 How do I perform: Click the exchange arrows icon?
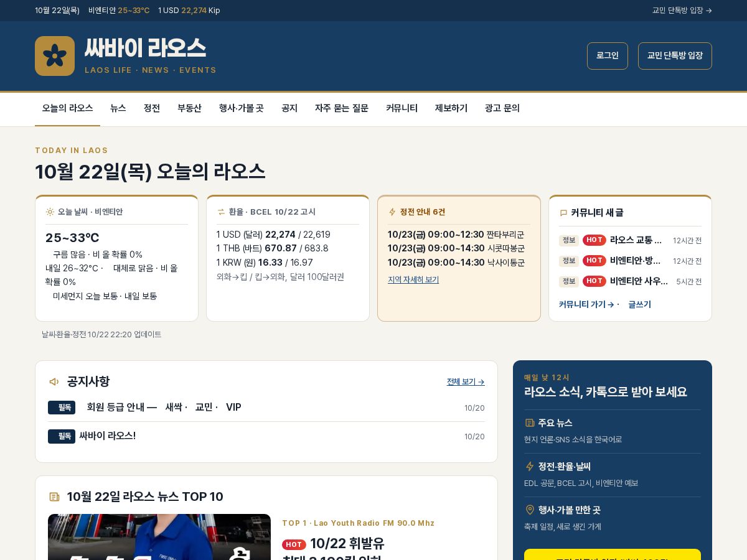221,212
